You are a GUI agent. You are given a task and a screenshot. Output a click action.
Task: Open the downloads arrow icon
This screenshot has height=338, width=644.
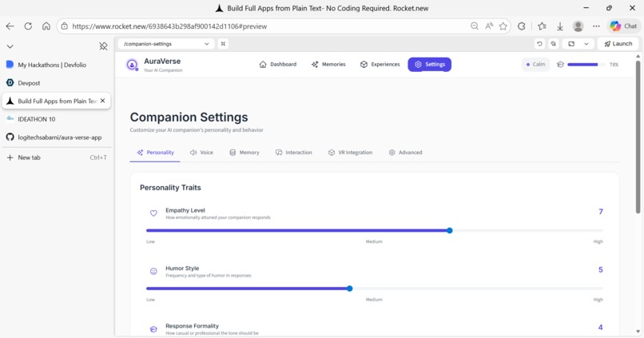[560, 26]
